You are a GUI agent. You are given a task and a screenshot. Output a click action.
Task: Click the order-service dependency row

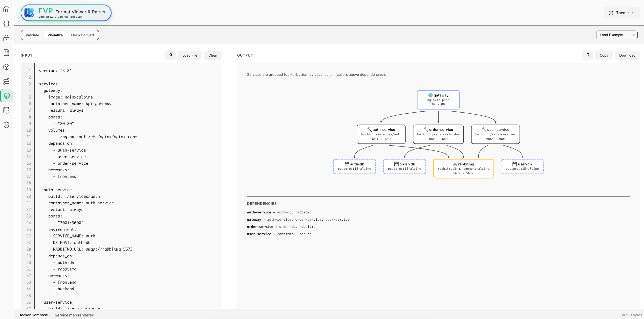[281, 227]
